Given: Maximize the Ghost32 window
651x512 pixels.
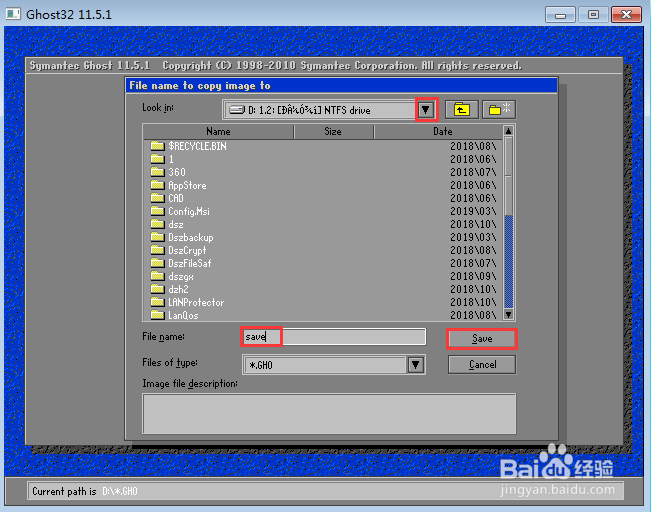Looking at the screenshot, I should click(x=593, y=15).
